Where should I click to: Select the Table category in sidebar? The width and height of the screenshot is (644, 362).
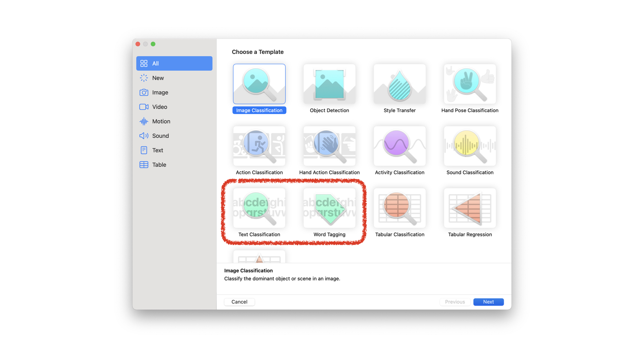tap(174, 164)
